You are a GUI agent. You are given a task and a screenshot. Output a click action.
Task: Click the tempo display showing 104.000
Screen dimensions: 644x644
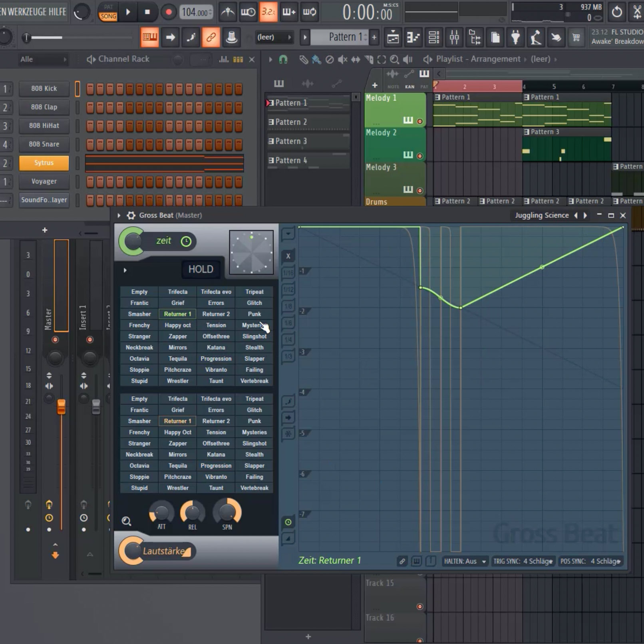point(196,12)
